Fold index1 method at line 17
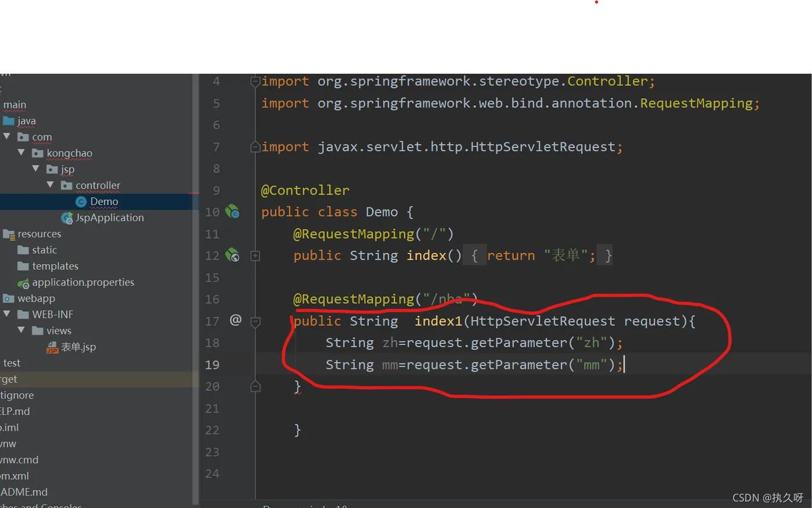This screenshot has width=812, height=508. pos(255,321)
